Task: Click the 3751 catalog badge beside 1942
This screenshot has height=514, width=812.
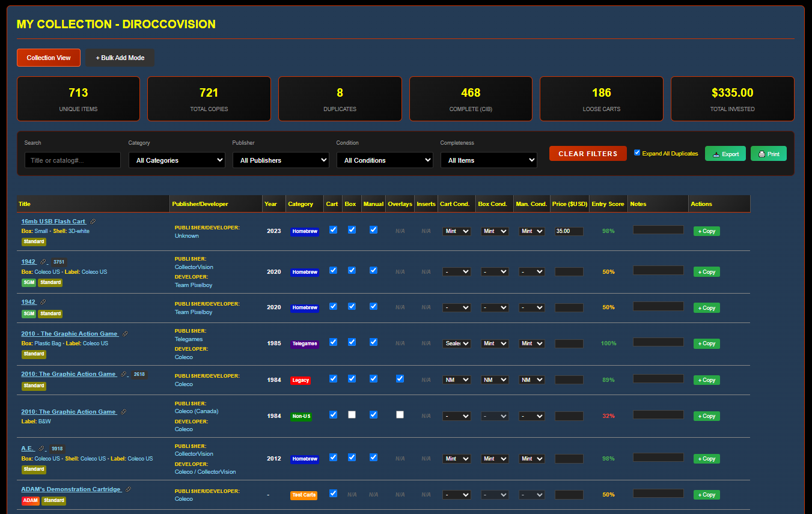Action: [58, 262]
